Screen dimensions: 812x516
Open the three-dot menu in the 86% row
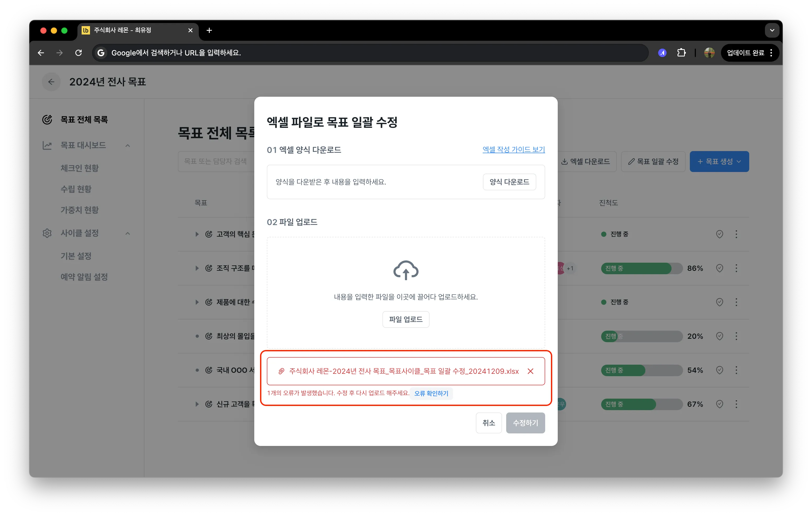click(x=736, y=268)
